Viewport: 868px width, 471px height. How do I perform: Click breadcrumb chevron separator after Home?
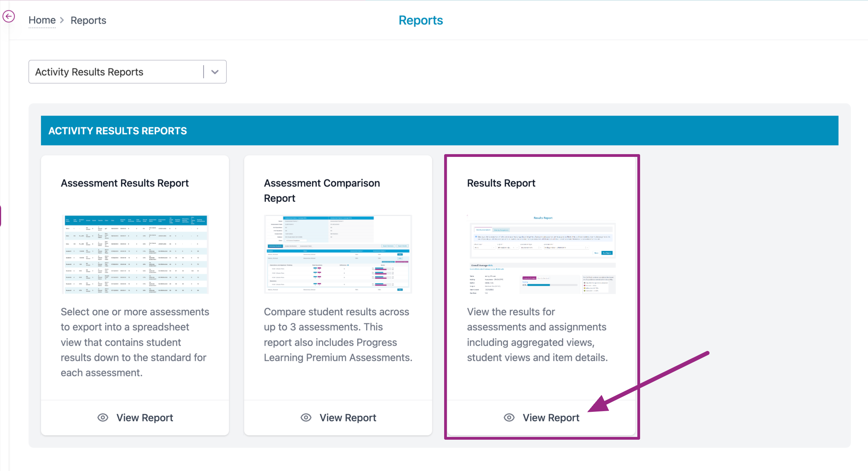pyautogui.click(x=62, y=20)
